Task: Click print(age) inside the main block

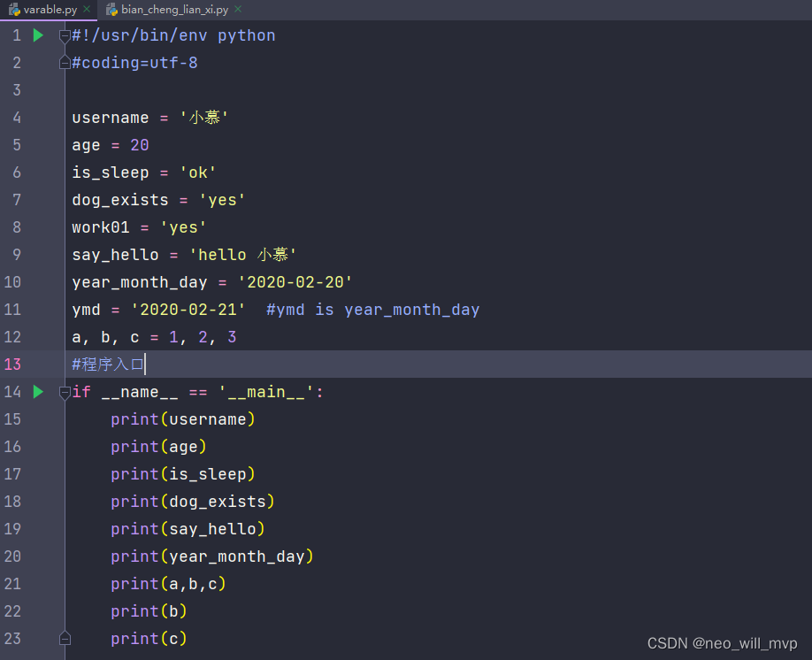Action: tap(158, 446)
